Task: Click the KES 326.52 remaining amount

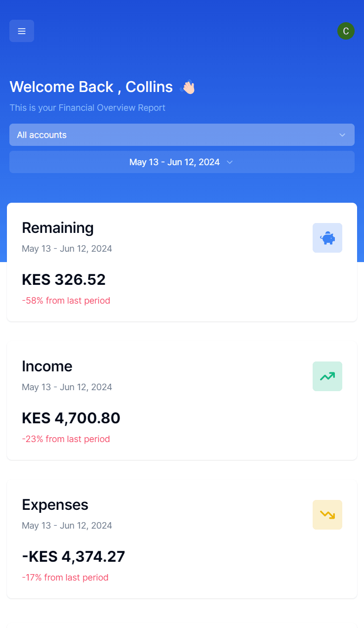Action: pos(64,280)
